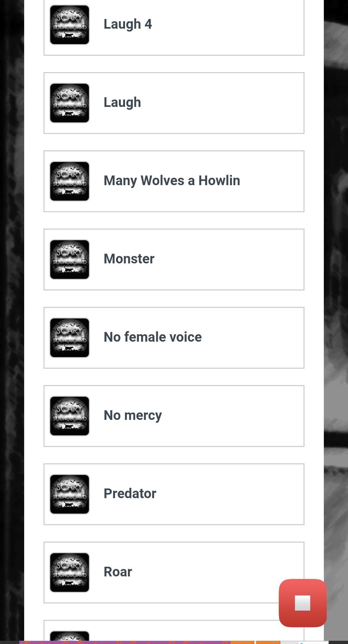The image size is (348, 644).
Task: Open the ad banner at the bottom
Action: [x=174, y=642]
